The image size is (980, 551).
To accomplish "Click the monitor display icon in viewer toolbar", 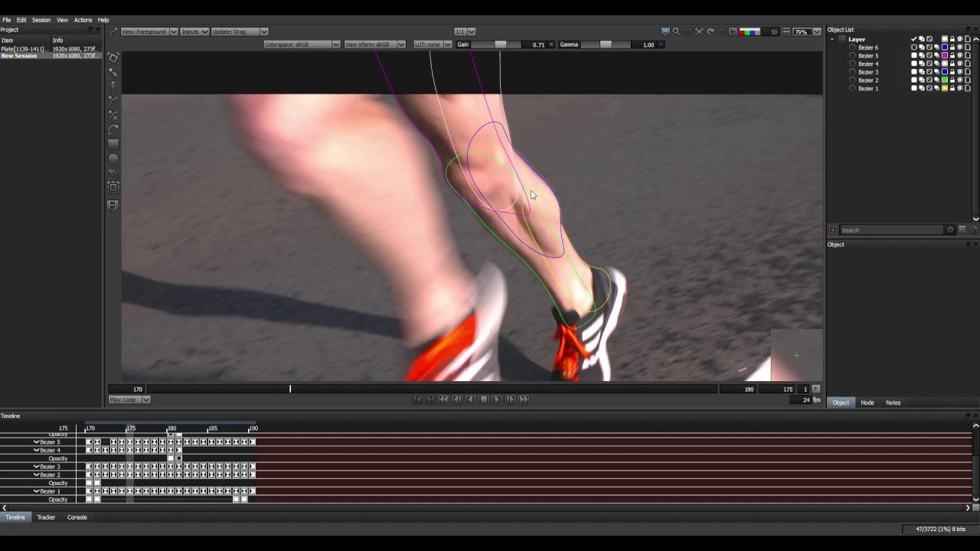I will pyautogui.click(x=665, y=31).
